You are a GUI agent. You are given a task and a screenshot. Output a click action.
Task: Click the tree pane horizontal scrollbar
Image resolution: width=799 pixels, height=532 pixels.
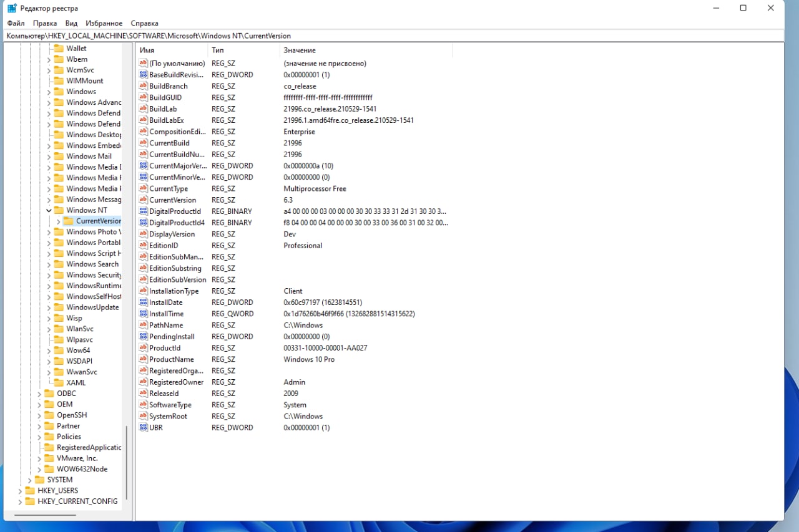click(45, 515)
